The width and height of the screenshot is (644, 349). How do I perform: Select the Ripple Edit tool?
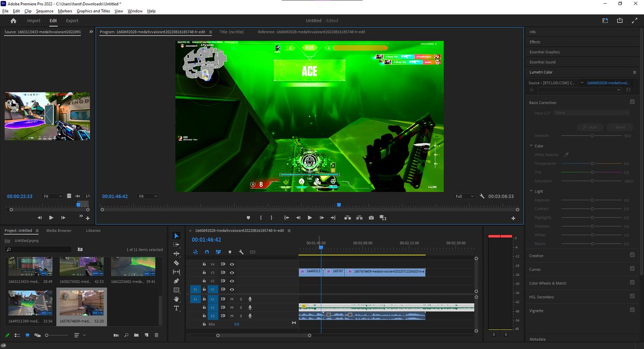(177, 254)
